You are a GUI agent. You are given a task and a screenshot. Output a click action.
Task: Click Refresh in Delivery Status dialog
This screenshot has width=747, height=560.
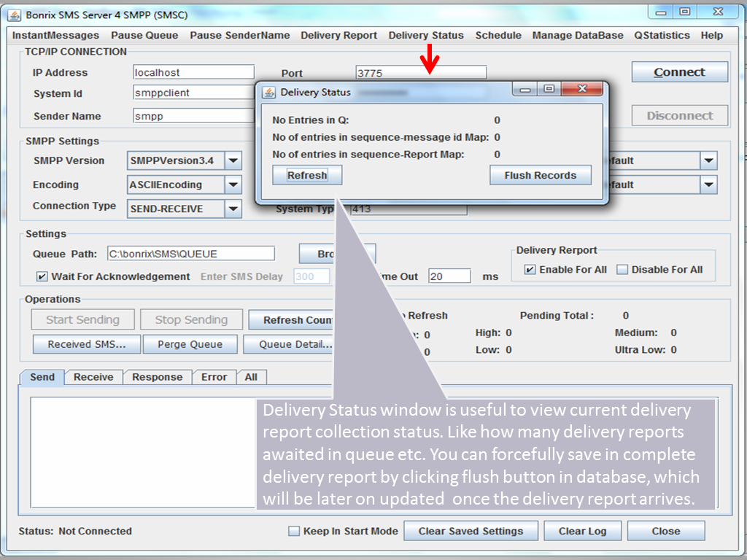click(307, 175)
